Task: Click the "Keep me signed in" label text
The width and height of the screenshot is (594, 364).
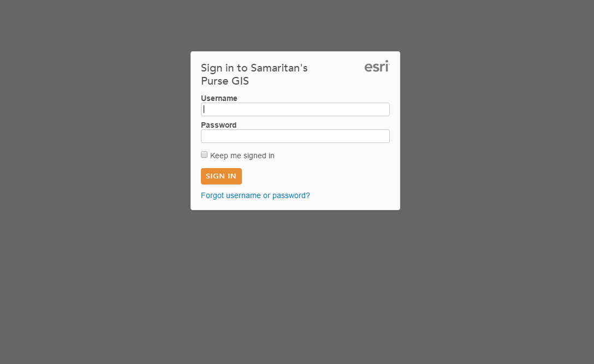Action: coord(242,156)
